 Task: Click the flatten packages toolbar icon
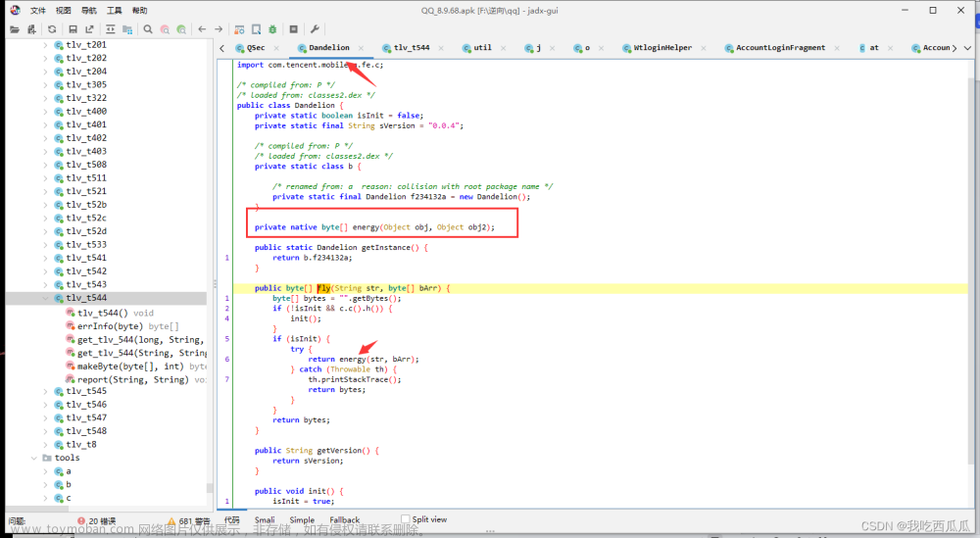(126, 29)
